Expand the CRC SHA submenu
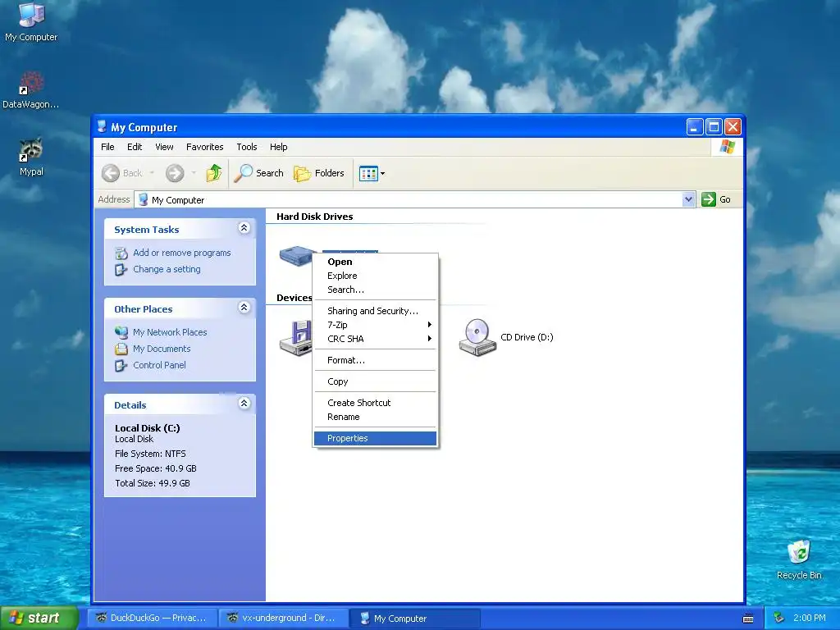840x630 pixels. click(375, 339)
